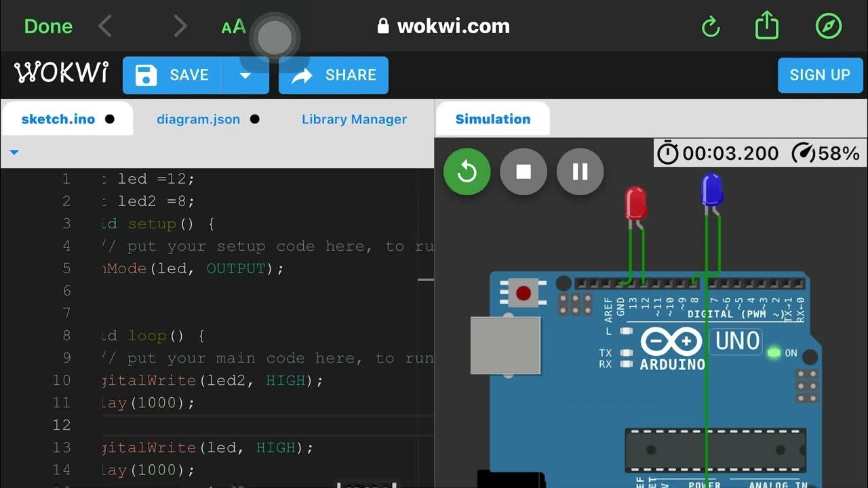This screenshot has height=488, width=868.
Task: Go forward with the right arrow
Action: click(180, 26)
